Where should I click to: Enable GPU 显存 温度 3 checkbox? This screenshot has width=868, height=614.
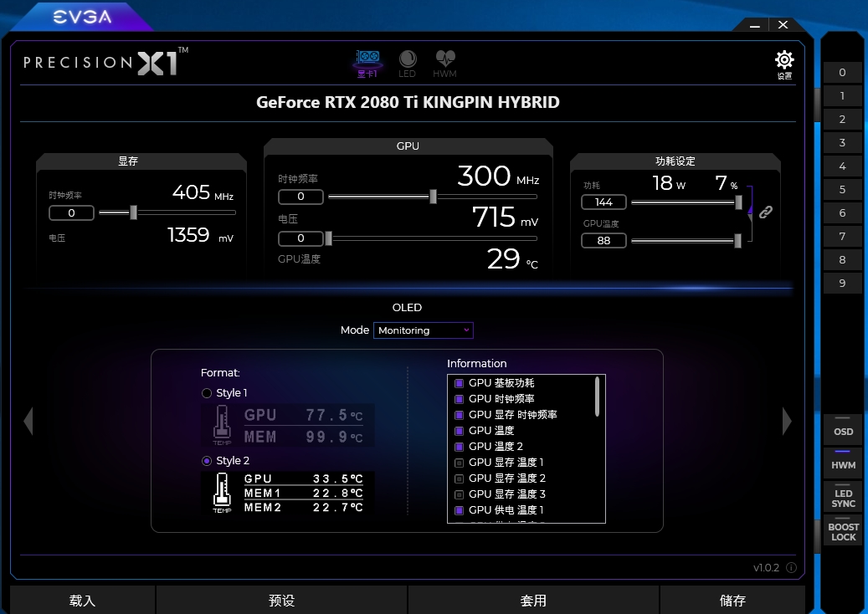pos(459,494)
